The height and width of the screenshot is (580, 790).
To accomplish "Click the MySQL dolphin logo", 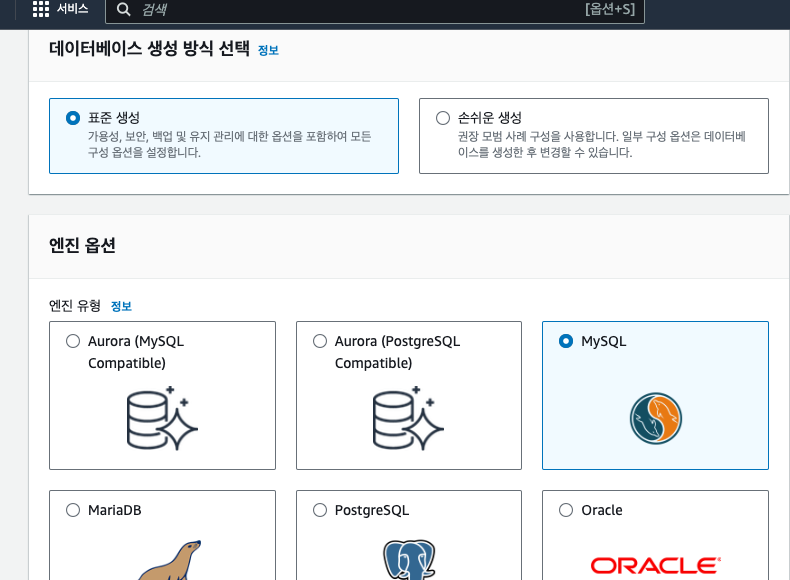I will (655, 419).
